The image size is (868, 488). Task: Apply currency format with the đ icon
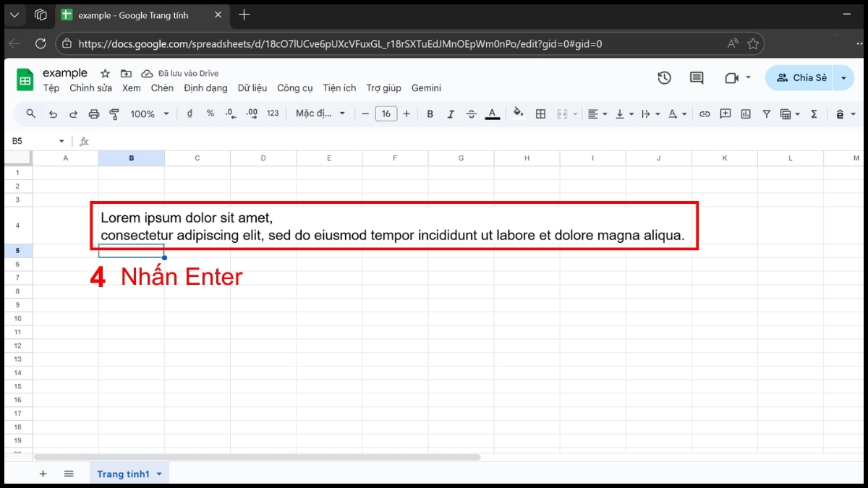pos(190,114)
